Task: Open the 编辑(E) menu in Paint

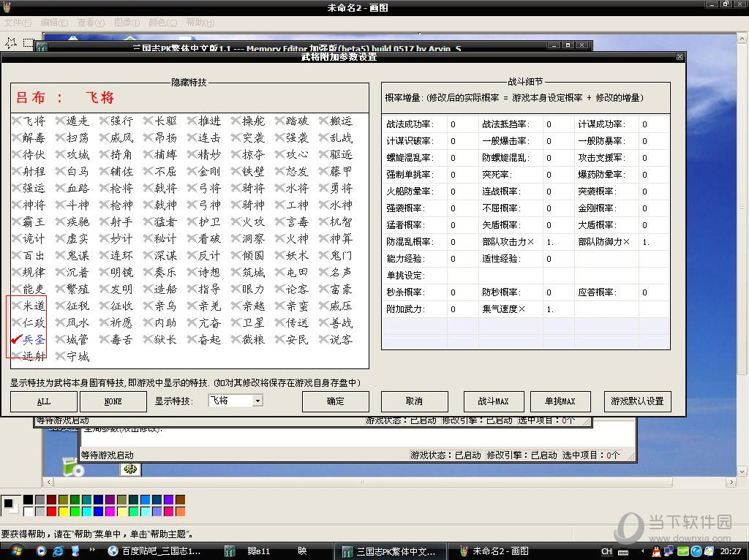Action: pos(54,23)
